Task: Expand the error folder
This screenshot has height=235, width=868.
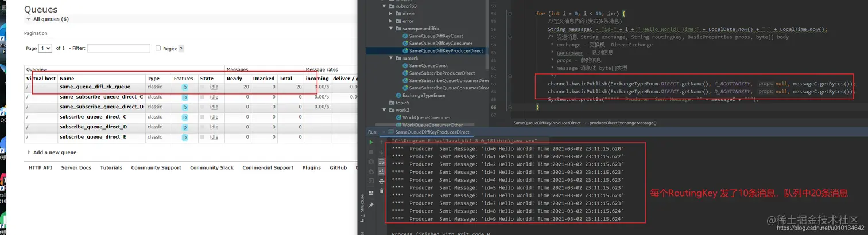Action: coord(390,21)
